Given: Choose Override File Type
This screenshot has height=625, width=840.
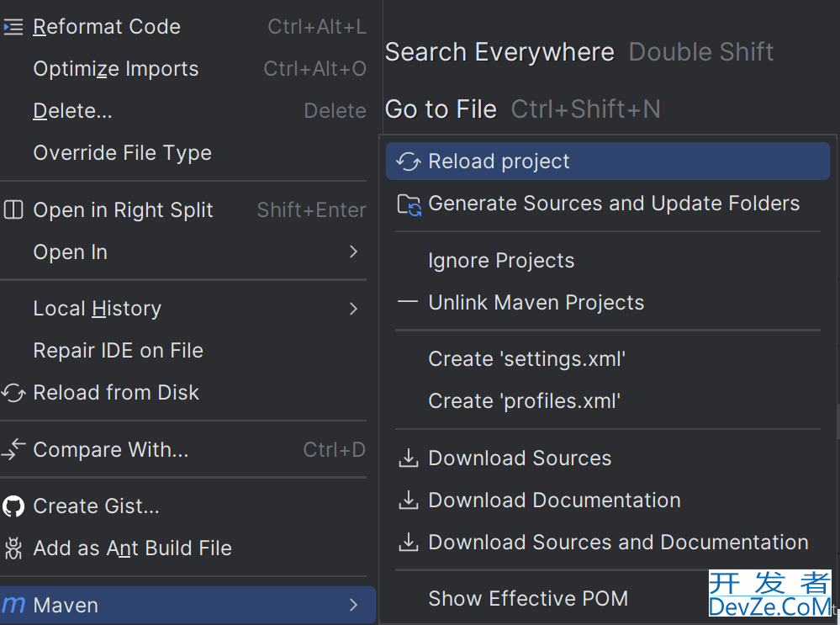Looking at the screenshot, I should point(184,153).
